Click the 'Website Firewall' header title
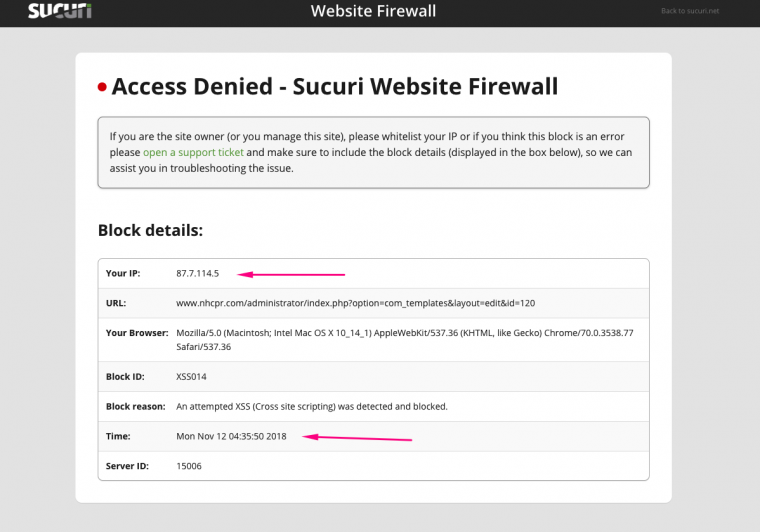This screenshot has height=532, width=760. point(373,12)
